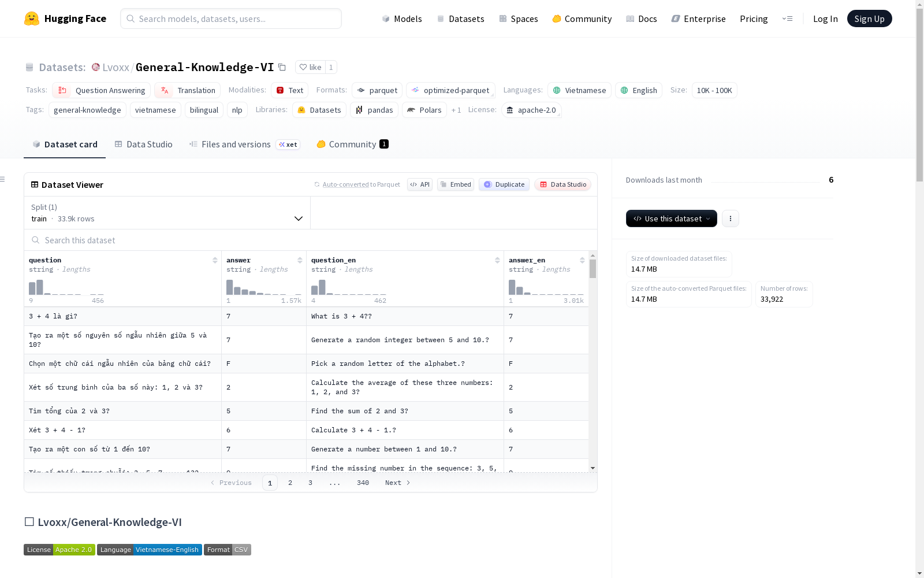Click the optimized-parquet format tag
The height and width of the screenshot is (578, 924).
(x=450, y=90)
